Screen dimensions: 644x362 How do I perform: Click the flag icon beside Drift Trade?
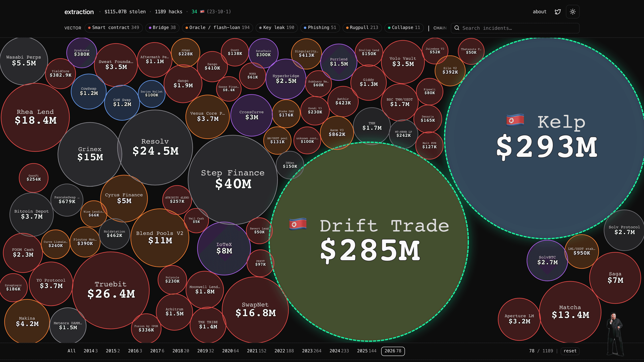click(298, 224)
